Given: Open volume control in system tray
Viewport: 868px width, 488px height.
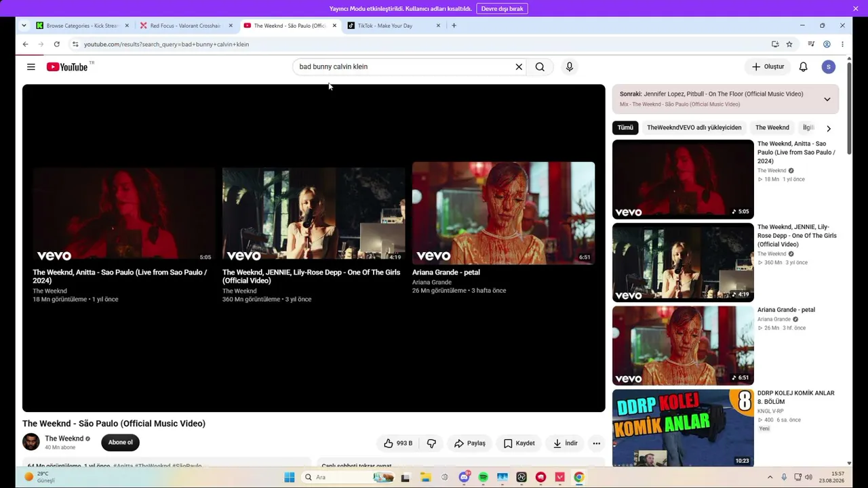Looking at the screenshot, I should tap(808, 477).
